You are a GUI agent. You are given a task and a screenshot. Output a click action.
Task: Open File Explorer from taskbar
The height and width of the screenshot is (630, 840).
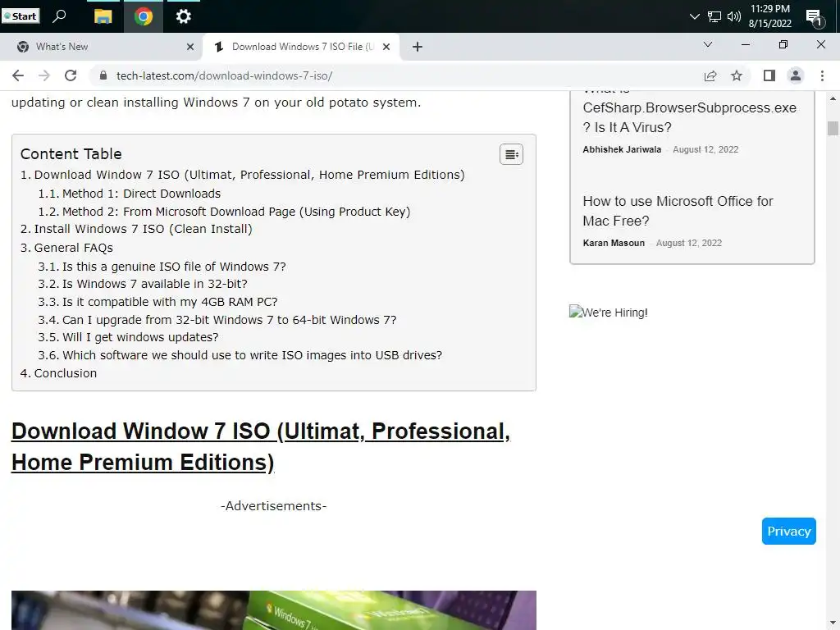(103, 16)
